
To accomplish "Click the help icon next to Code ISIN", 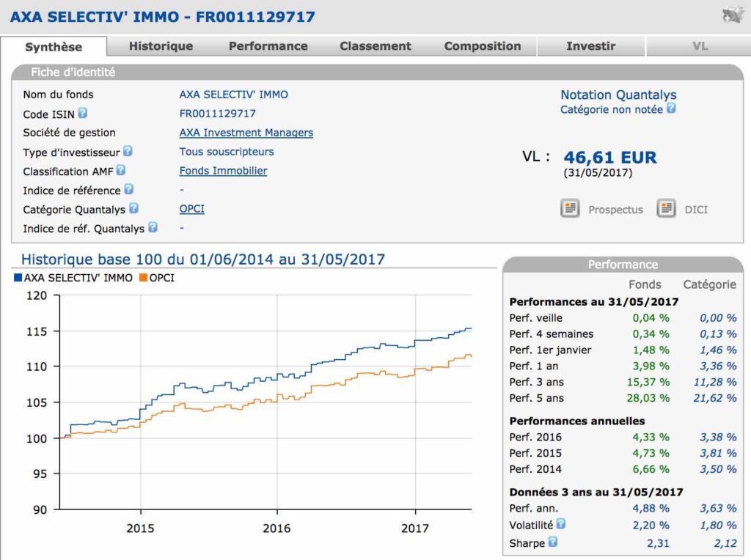I will (x=83, y=113).
